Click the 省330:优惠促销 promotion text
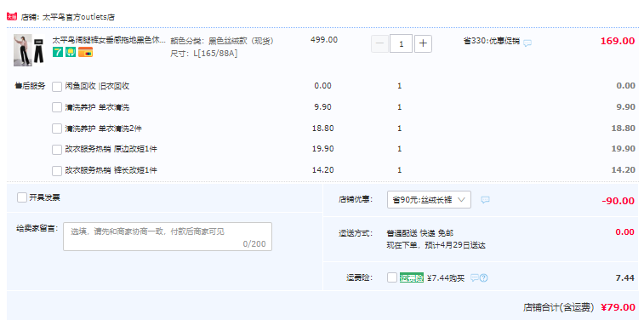Screen dimensions: 644x320 click(x=492, y=41)
